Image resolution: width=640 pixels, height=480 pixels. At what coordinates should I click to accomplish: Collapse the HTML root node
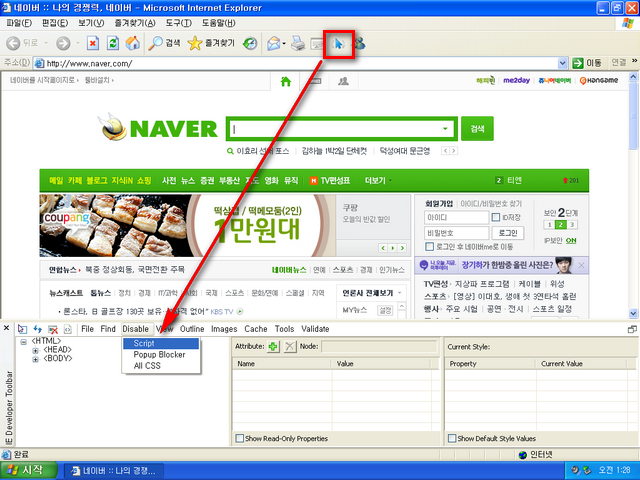[24, 342]
